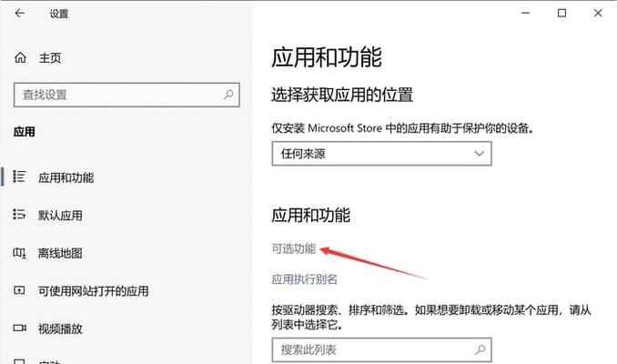
Task: Click the 应用和功能 sidebar icon
Action: [19, 177]
